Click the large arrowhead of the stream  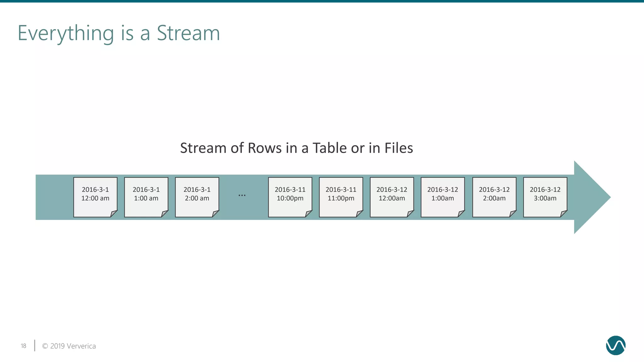click(x=590, y=197)
